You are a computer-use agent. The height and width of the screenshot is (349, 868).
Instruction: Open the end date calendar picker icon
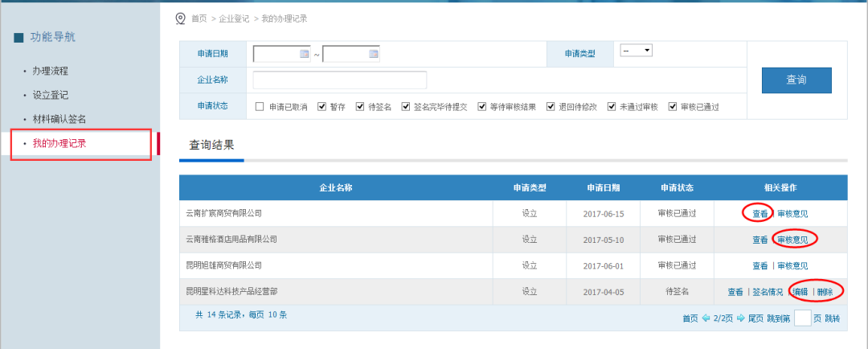(374, 54)
